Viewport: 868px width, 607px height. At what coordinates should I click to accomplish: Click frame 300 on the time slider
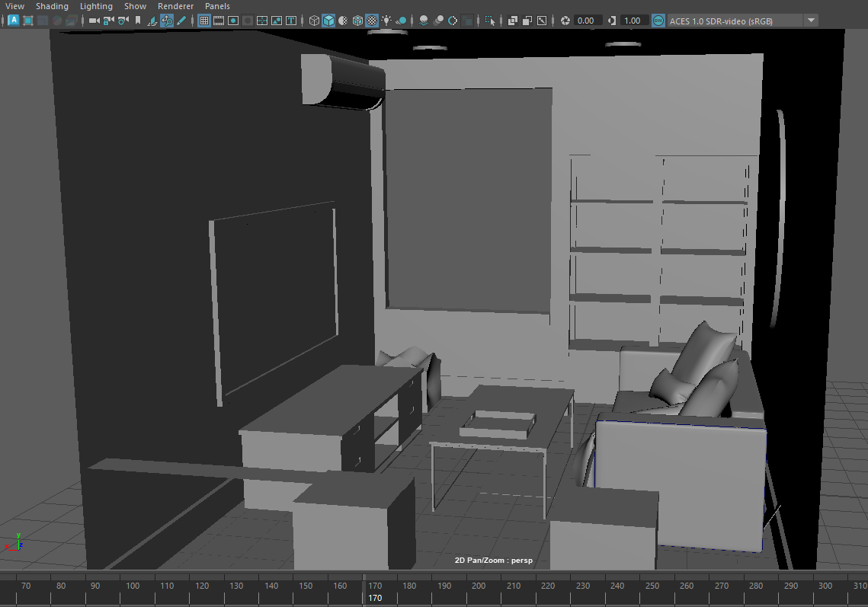coord(825,586)
